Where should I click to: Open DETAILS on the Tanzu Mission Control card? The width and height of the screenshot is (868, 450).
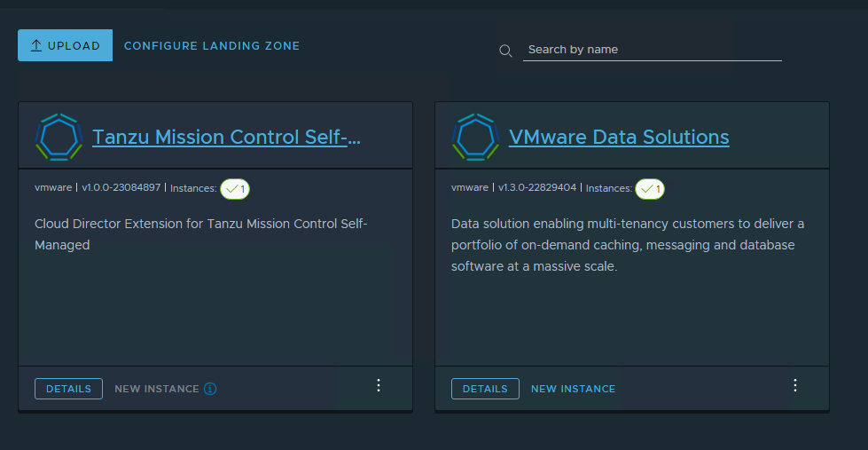coord(68,389)
